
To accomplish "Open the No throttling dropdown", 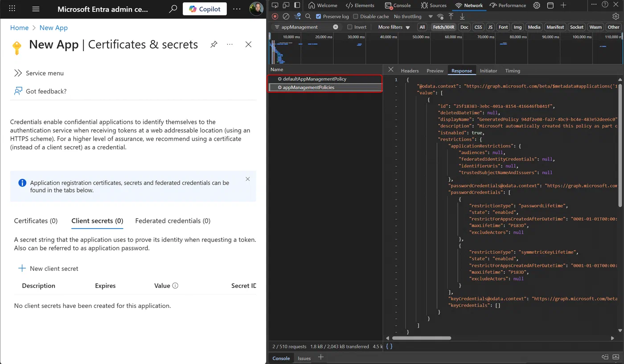I will click(413, 16).
